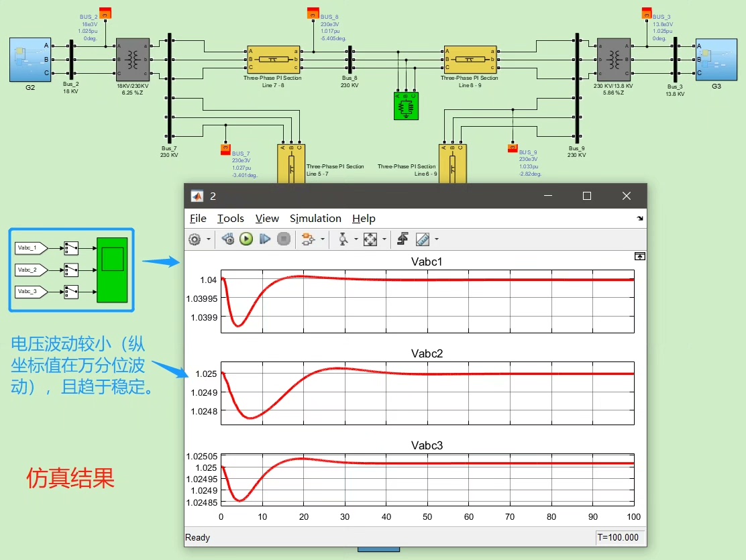Click the Step Back toolbar icon

[228, 239]
